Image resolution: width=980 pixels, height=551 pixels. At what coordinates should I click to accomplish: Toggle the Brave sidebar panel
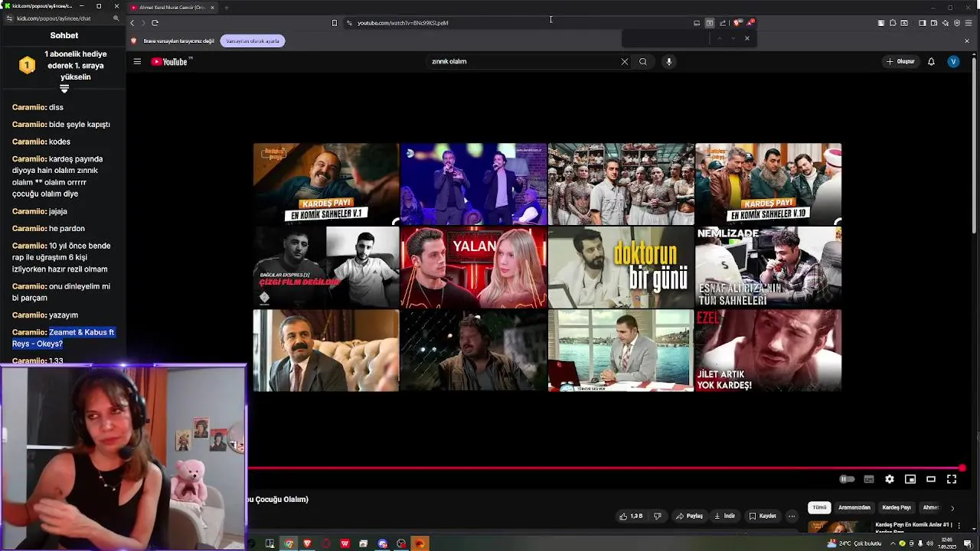[x=922, y=23]
